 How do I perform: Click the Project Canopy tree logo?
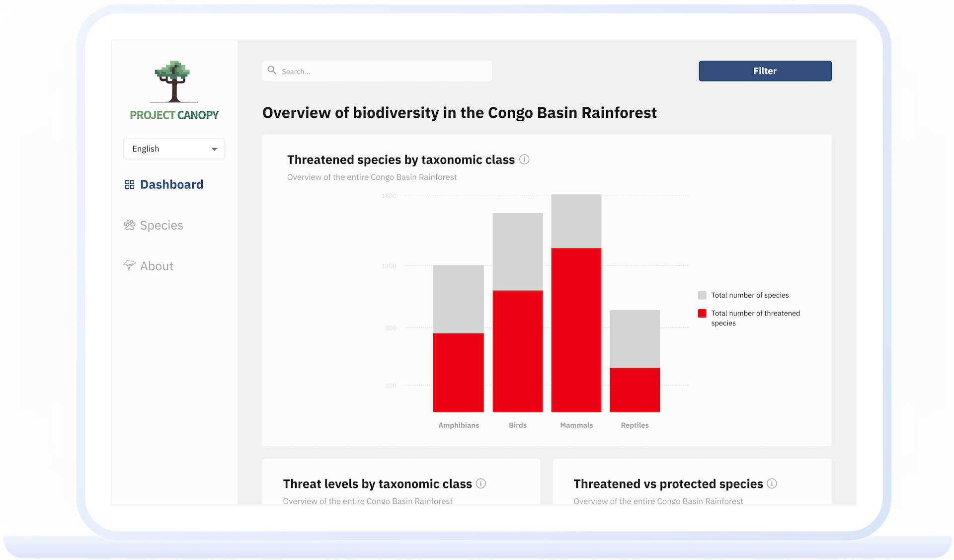tap(173, 81)
